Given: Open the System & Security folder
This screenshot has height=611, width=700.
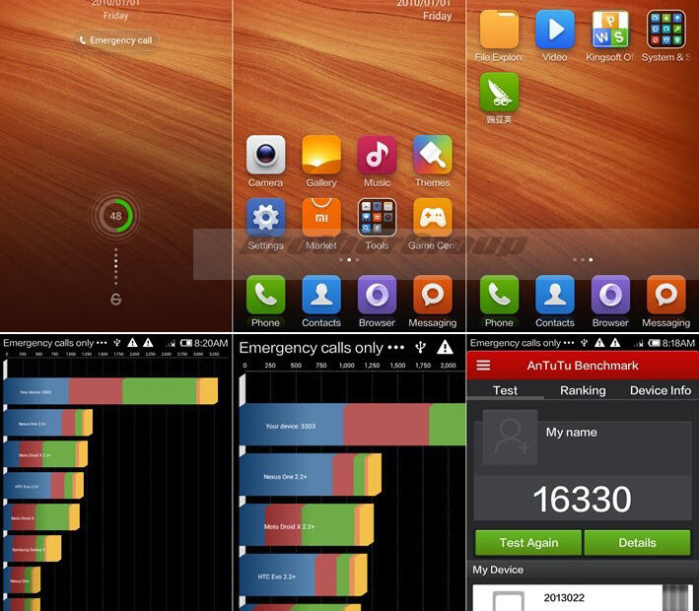Looking at the screenshot, I should (x=666, y=30).
